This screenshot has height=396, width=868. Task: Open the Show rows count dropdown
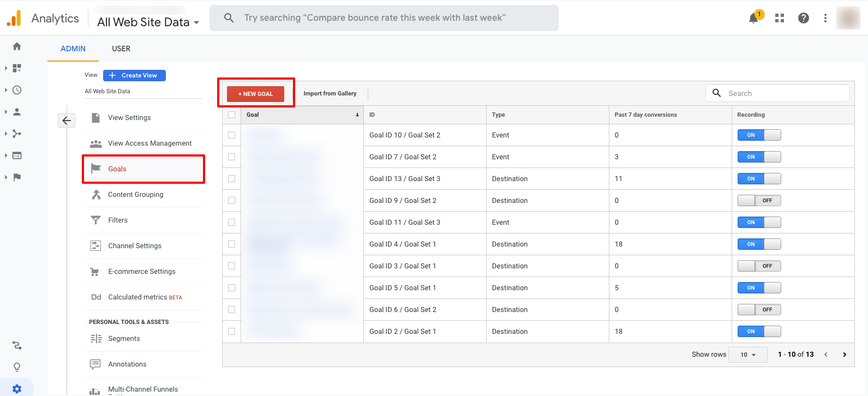747,355
